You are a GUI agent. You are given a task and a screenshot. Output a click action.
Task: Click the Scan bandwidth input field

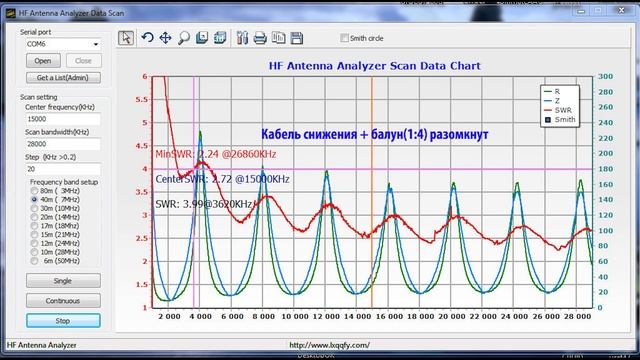point(63,144)
